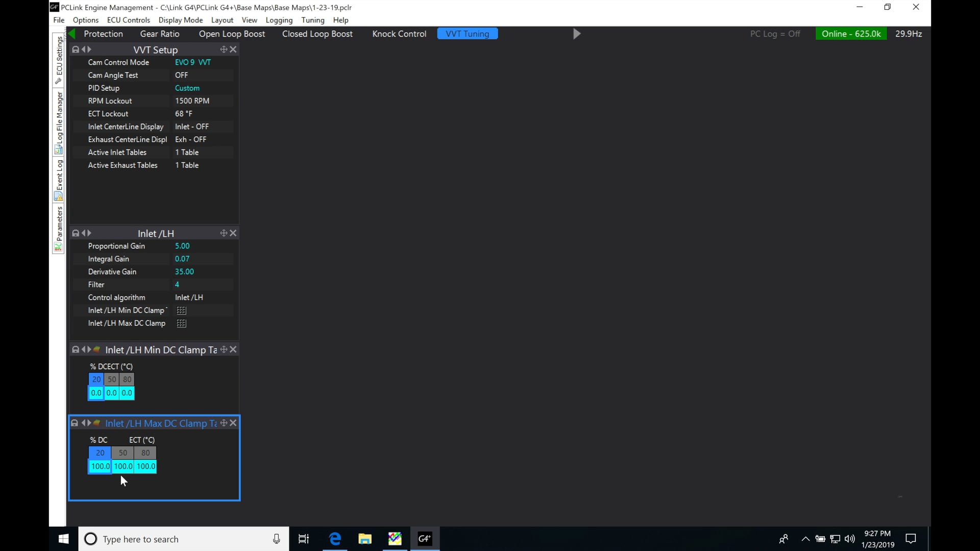Toggle lock on Max DC Clamp Table panel
The image size is (980, 551).
click(x=75, y=423)
